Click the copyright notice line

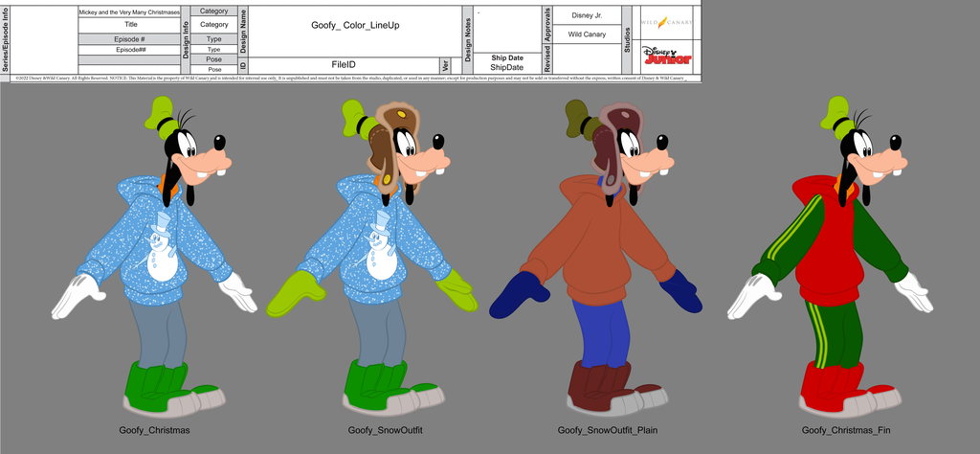coord(351,79)
